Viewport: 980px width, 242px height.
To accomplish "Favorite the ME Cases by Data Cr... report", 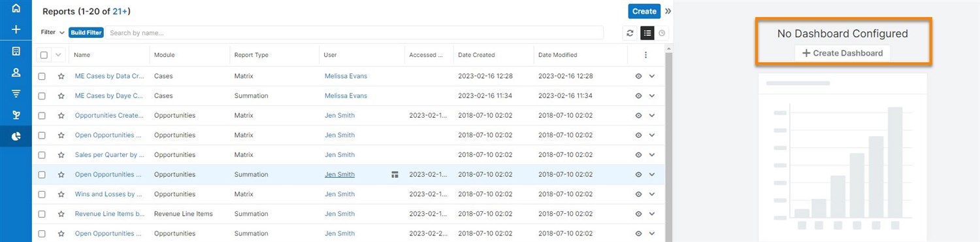I will tap(61, 77).
